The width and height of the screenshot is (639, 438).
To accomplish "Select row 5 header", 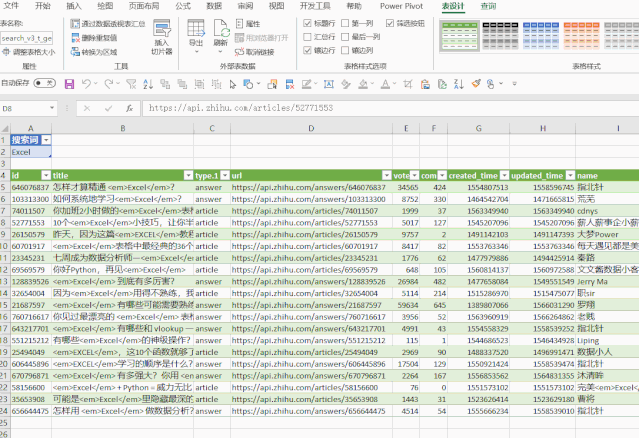I will 5,187.
